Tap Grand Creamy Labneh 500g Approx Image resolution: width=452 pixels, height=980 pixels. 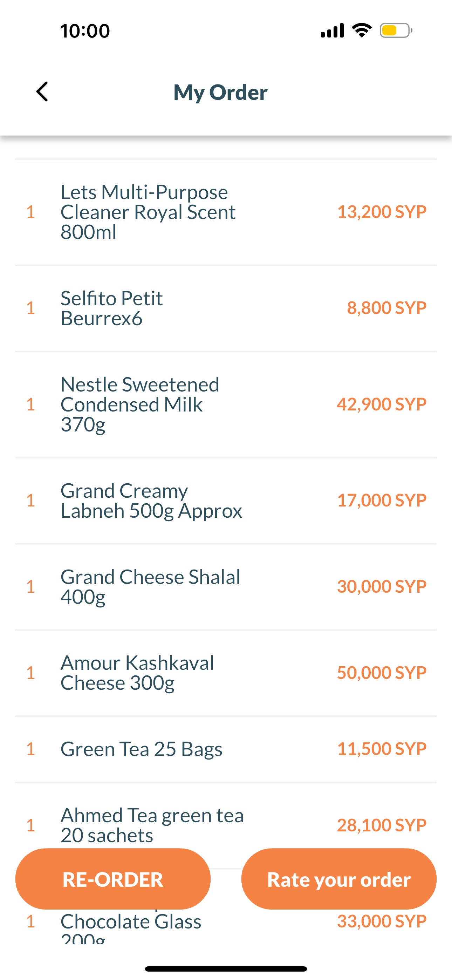151,500
